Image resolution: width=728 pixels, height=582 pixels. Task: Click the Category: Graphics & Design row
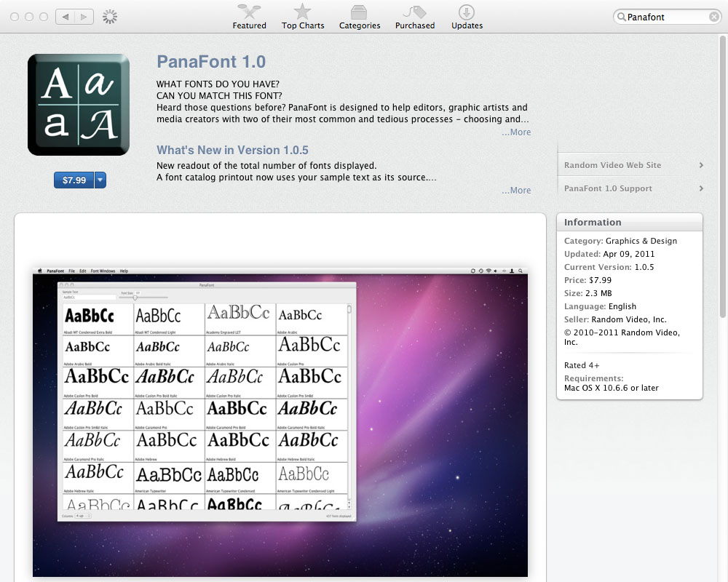620,241
